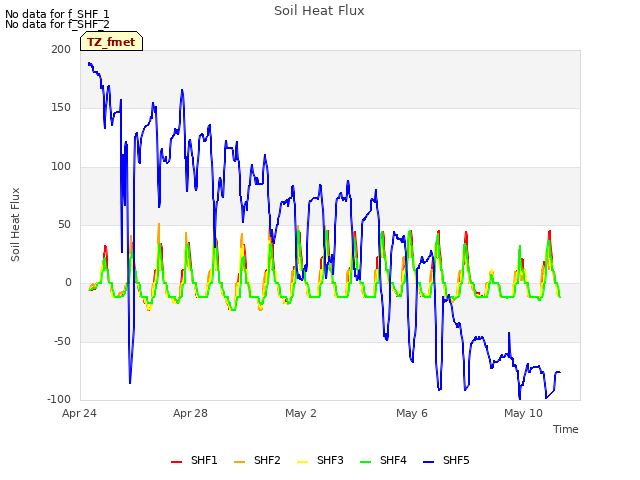The width and height of the screenshot is (640, 480).
Task: Toggle SHF4 series in the legend
Action: 383,460
